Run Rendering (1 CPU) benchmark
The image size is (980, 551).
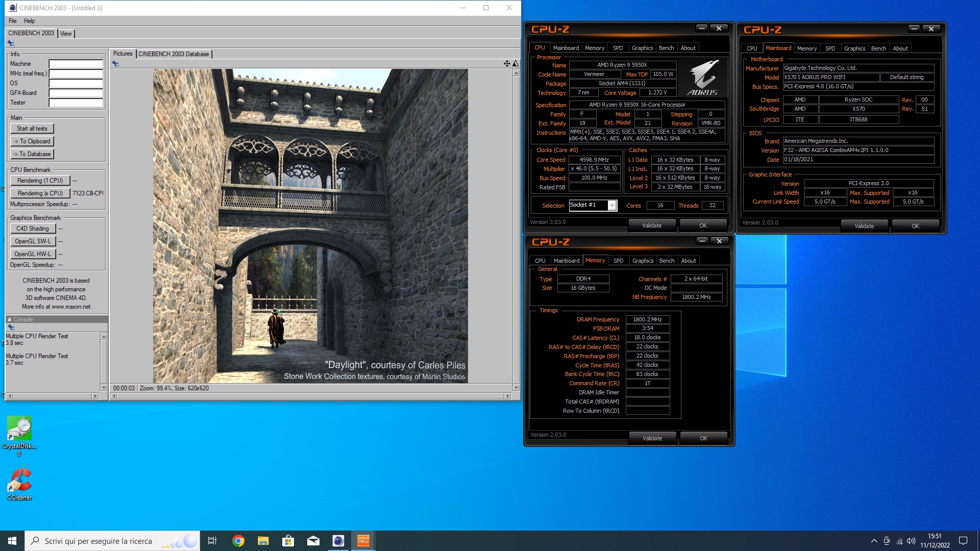pyautogui.click(x=40, y=181)
